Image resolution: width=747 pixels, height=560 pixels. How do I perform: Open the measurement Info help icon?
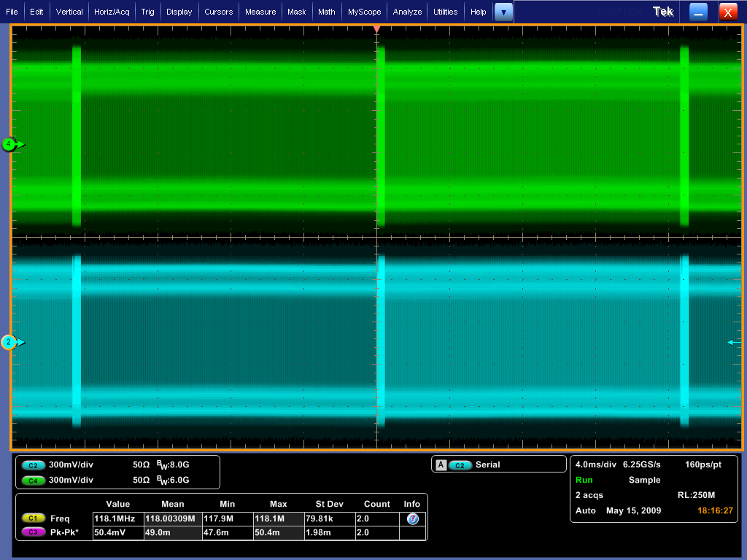(412, 518)
